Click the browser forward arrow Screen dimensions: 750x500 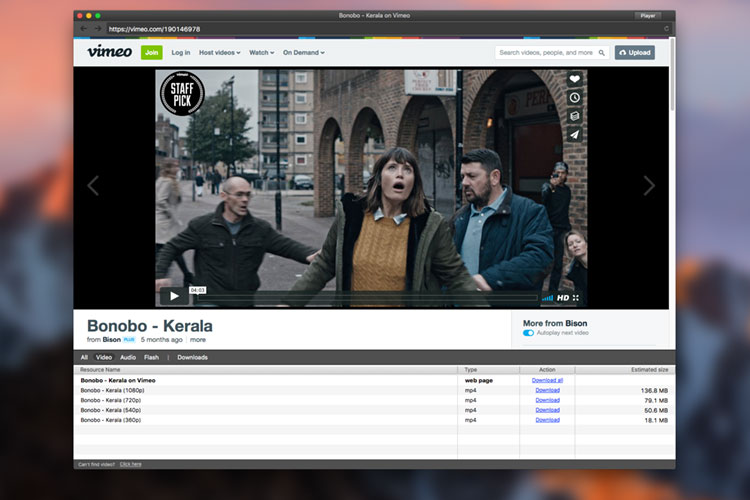click(98, 29)
